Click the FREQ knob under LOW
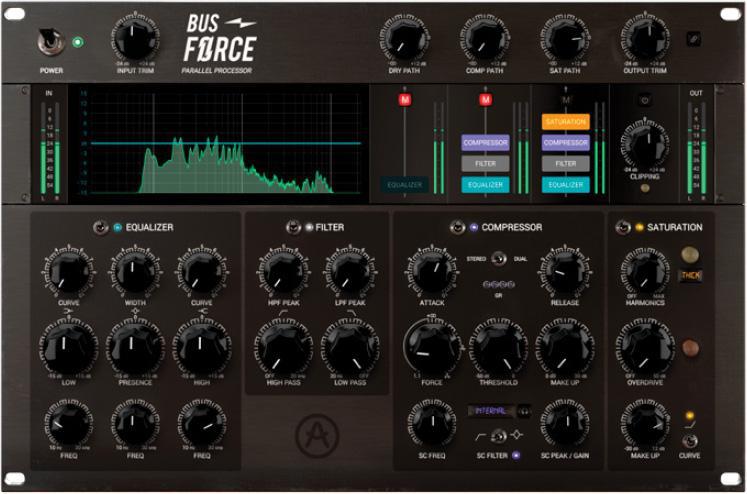747x494 pixels. [69, 423]
